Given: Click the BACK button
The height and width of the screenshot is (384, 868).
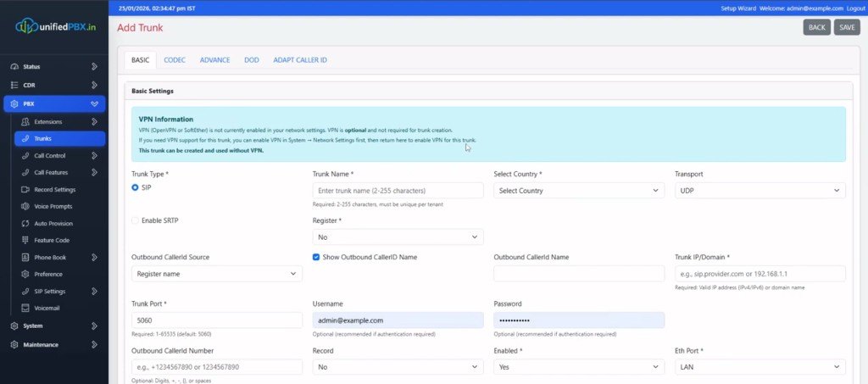Looking at the screenshot, I should coord(816,27).
